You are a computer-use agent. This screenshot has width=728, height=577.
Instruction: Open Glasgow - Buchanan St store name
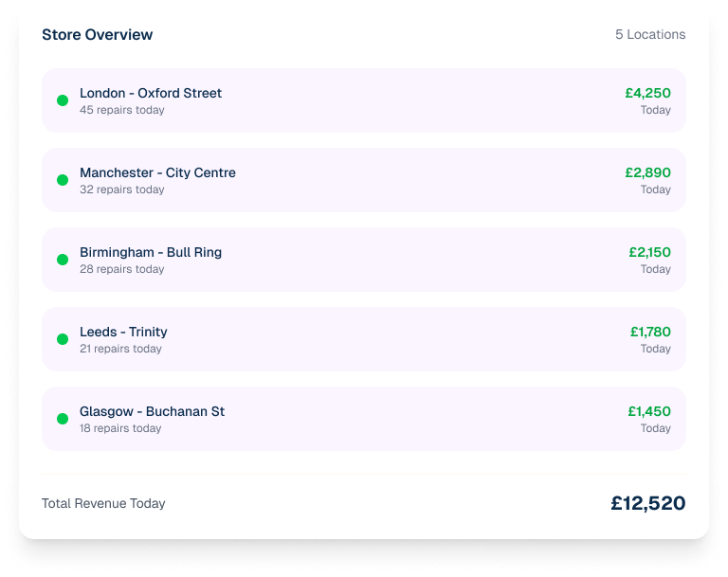pyautogui.click(x=152, y=411)
